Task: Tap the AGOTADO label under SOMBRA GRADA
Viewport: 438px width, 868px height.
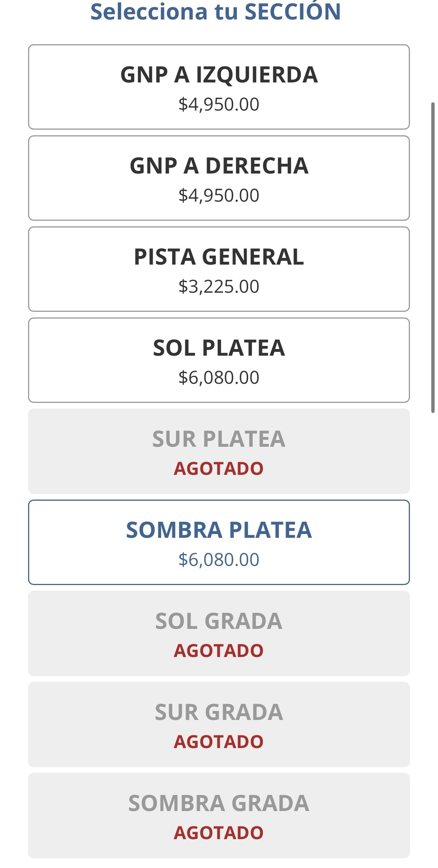Action: (219, 833)
